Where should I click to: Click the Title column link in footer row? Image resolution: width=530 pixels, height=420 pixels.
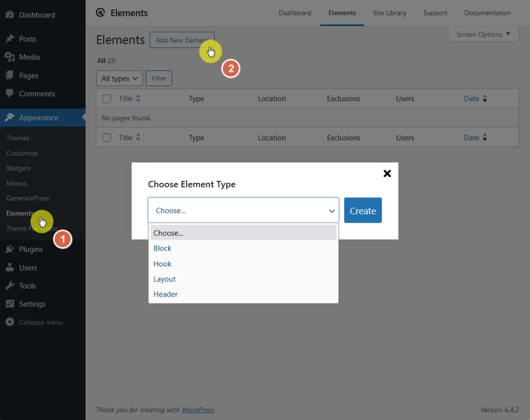pyautogui.click(x=125, y=137)
